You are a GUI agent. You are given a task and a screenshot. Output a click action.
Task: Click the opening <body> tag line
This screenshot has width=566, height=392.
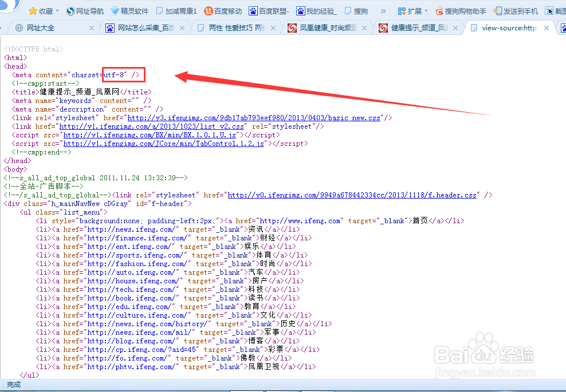click(15, 169)
